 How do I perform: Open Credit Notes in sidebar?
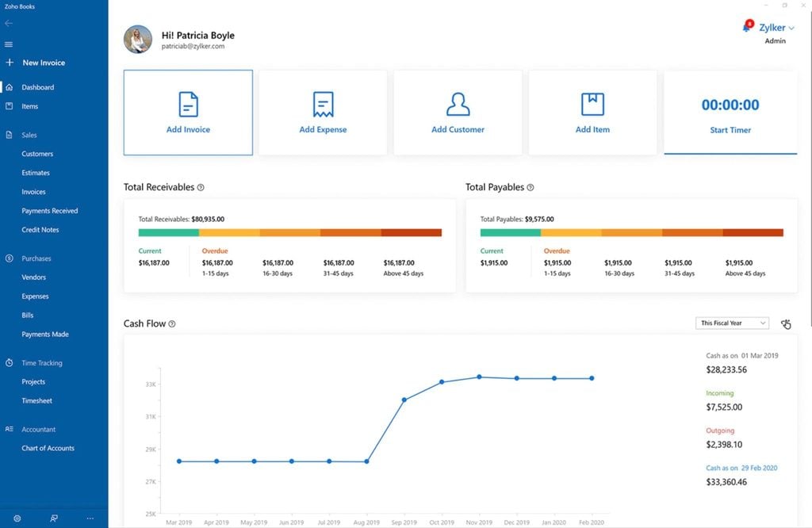[x=40, y=230]
